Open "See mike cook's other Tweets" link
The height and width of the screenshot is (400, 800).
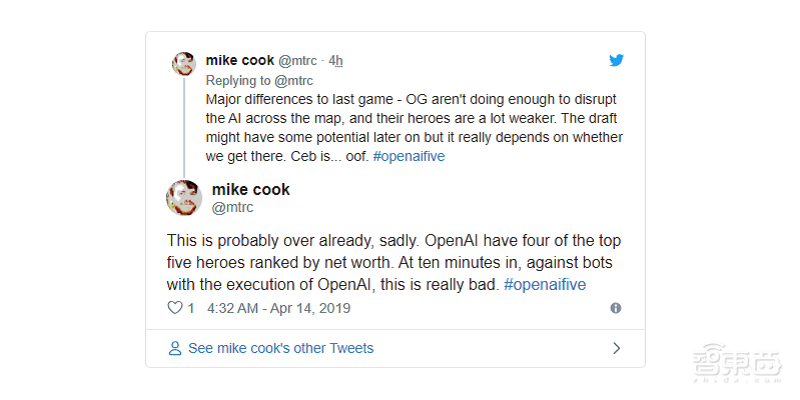pyautogui.click(x=280, y=349)
